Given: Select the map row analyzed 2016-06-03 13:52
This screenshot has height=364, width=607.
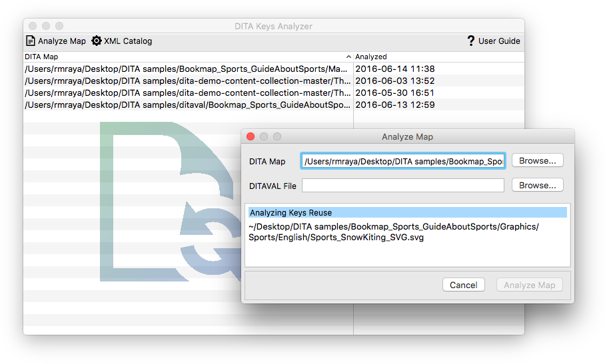Looking at the screenshot, I should tap(274, 81).
